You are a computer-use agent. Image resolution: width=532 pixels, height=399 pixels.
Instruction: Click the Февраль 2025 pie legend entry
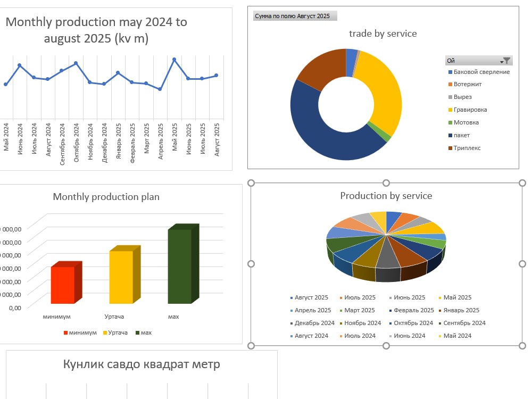(x=412, y=311)
